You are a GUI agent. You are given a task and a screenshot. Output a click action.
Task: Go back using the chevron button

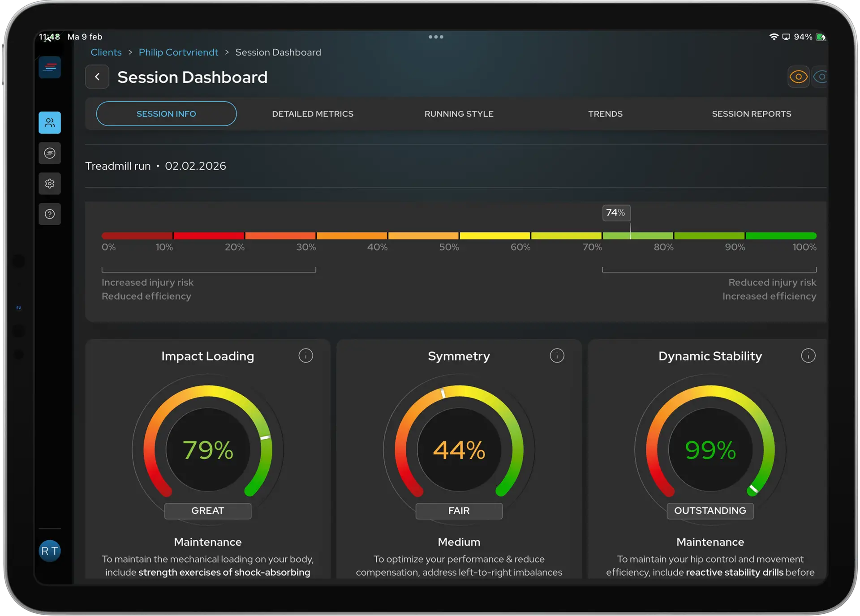coord(97,77)
